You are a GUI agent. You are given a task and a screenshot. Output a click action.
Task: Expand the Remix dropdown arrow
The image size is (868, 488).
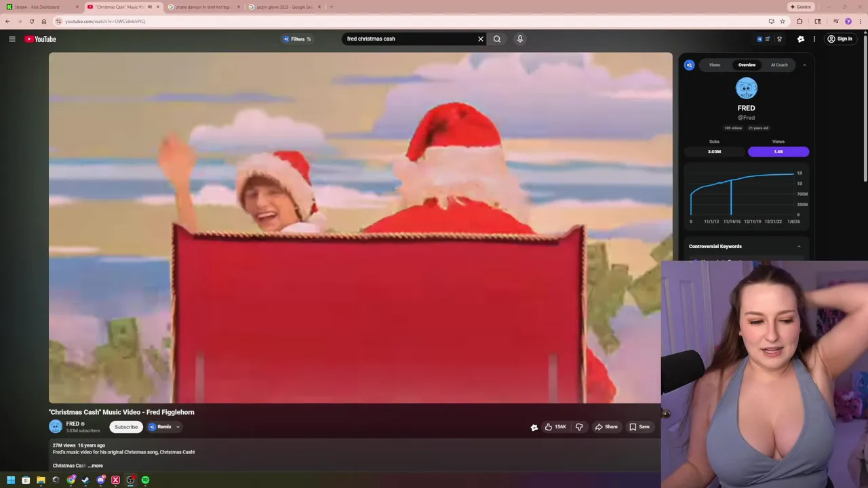(178, 427)
